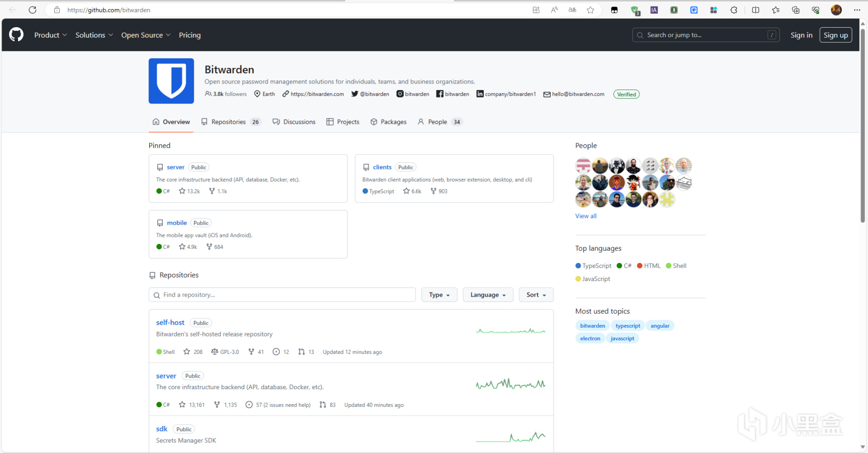The height and width of the screenshot is (453, 868).
Task: Open the company/bitwarden1 LinkedIn link
Action: pyautogui.click(x=506, y=94)
